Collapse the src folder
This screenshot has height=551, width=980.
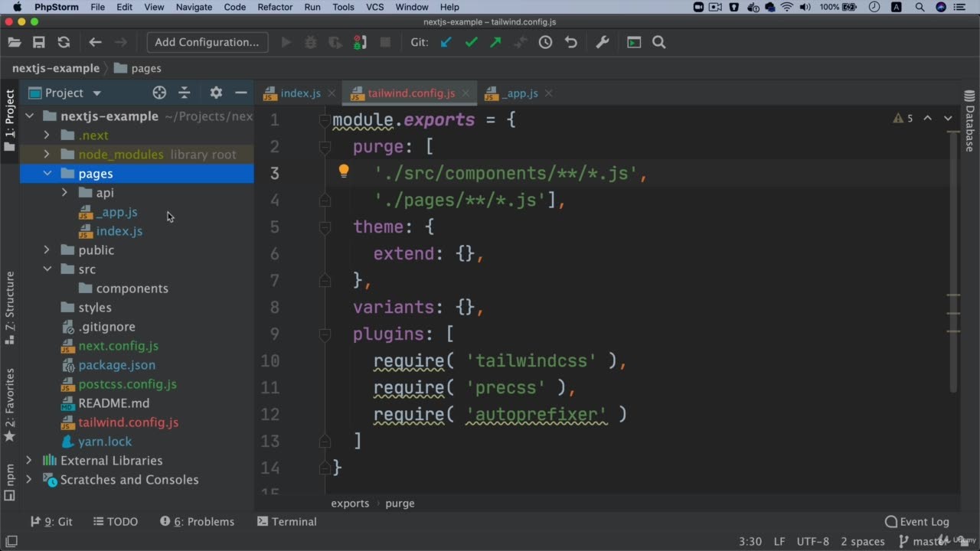pos(47,269)
